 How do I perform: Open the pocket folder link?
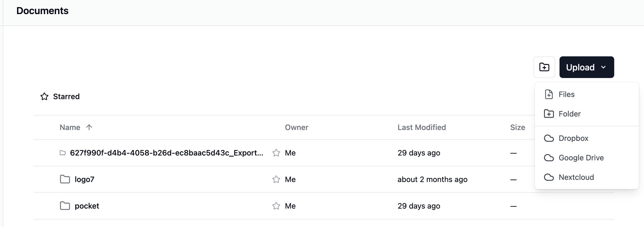pos(87,206)
